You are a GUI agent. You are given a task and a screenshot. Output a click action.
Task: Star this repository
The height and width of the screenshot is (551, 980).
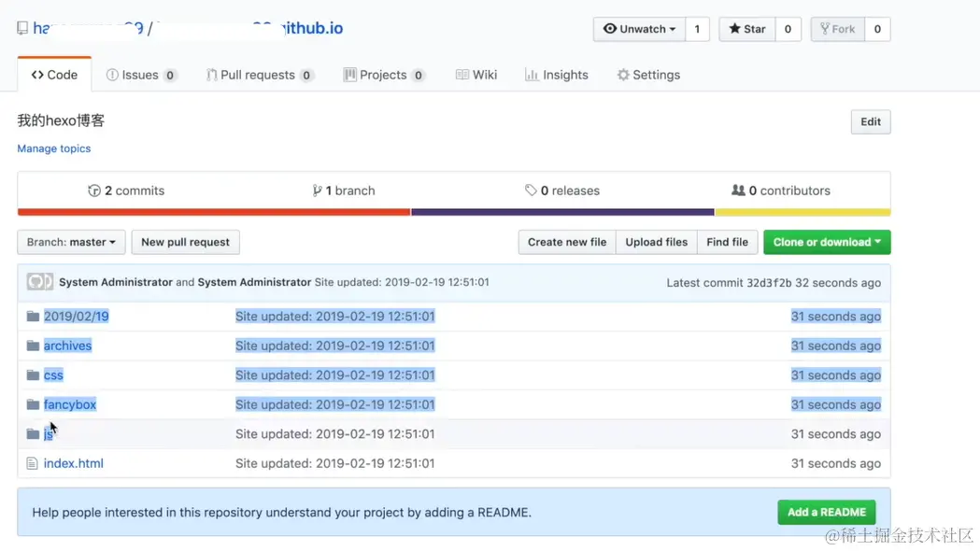click(x=747, y=29)
